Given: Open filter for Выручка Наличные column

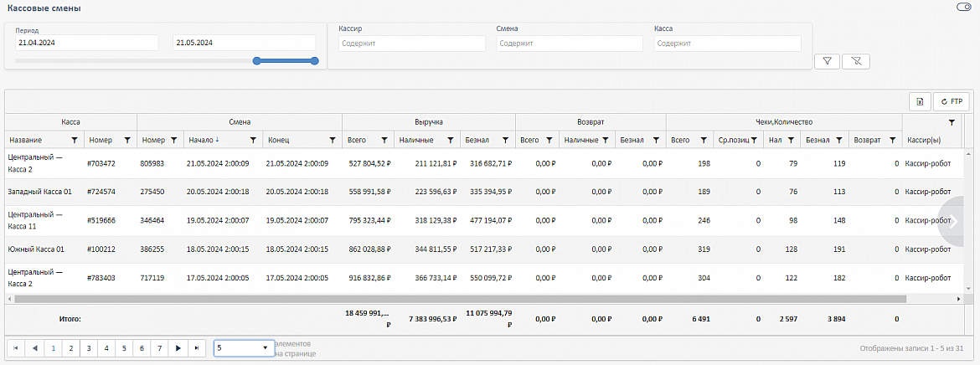Looking at the screenshot, I should click(x=449, y=141).
